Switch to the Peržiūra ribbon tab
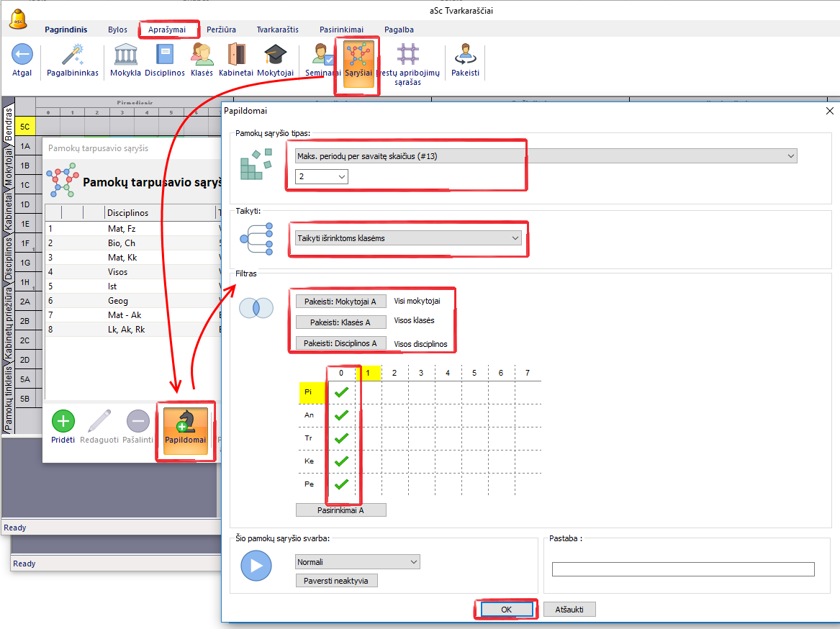This screenshot has width=840, height=629. tap(222, 30)
